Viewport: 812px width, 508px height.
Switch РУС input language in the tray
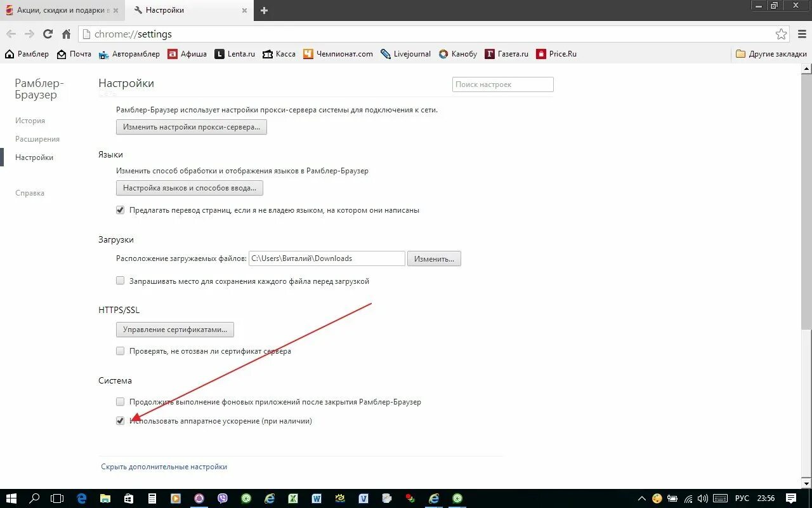(x=742, y=498)
